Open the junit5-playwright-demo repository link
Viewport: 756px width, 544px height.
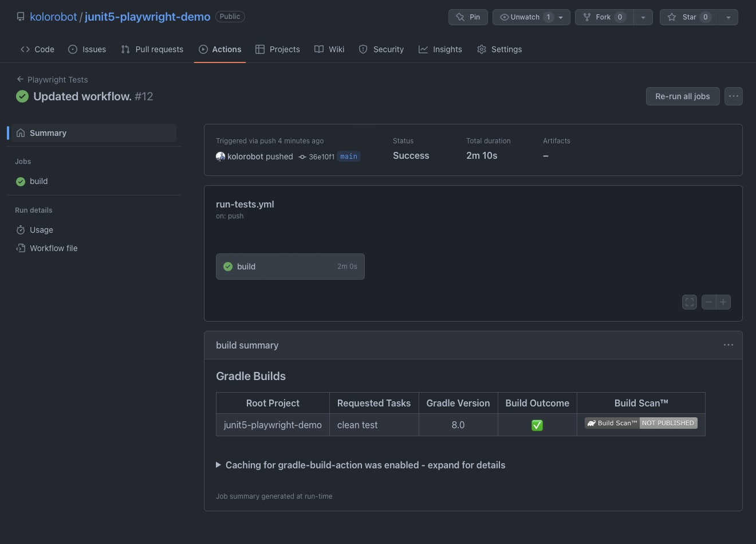pyautogui.click(x=147, y=17)
